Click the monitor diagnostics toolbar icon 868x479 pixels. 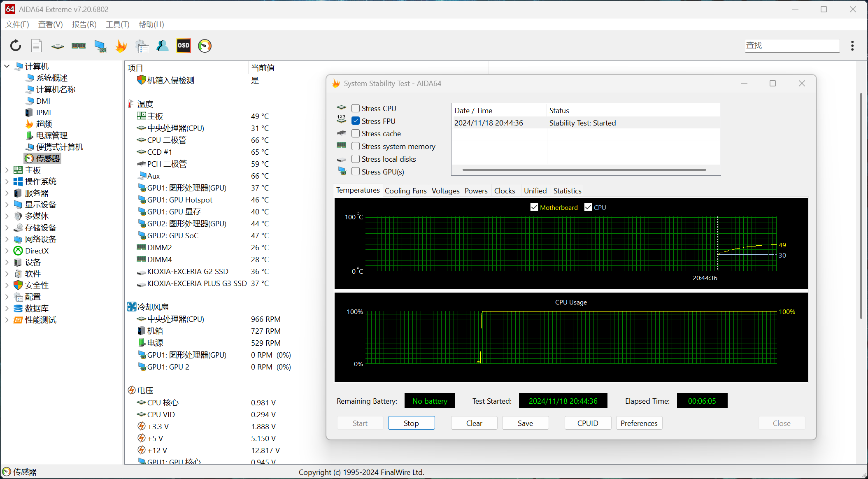point(100,46)
